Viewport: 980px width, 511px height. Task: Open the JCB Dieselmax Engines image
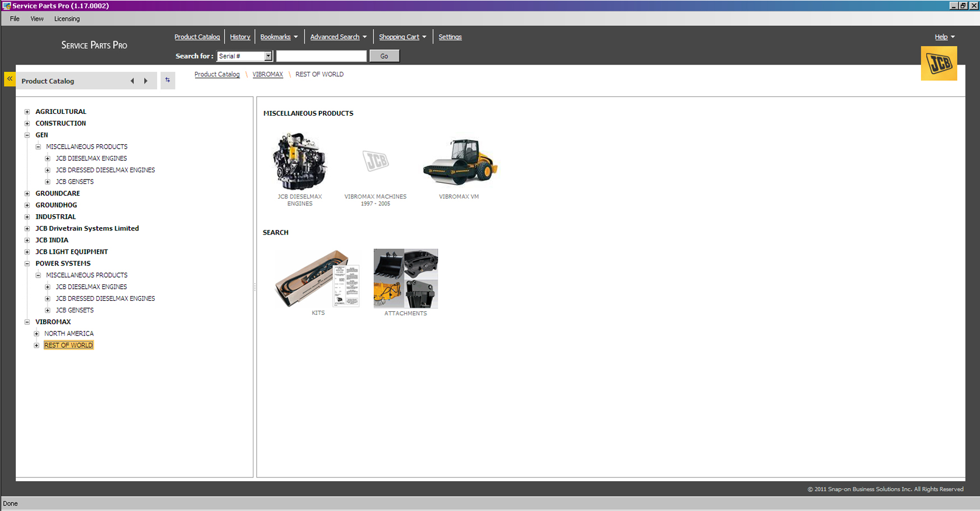[300, 162]
